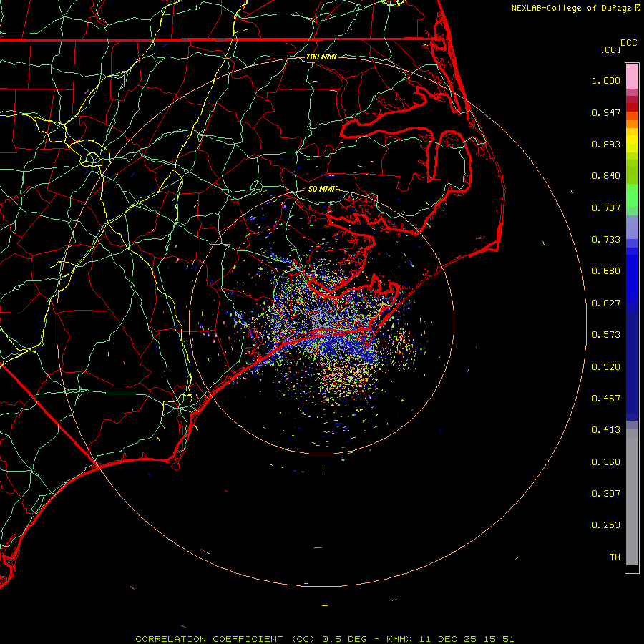Click the TH label at the scale bottom
Viewport: 644px width, 644px height.
coord(615,557)
